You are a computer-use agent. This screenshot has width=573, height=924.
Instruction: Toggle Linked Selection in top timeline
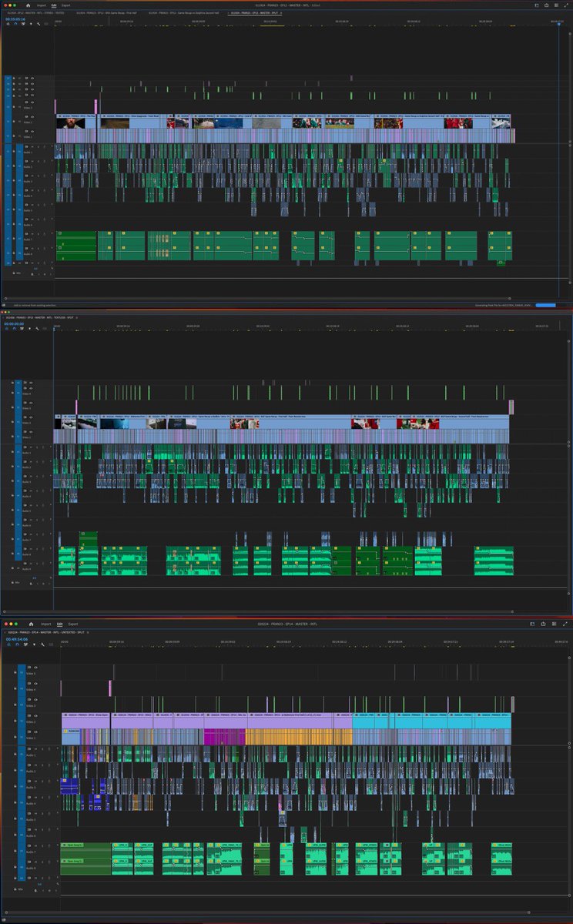click(23, 24)
